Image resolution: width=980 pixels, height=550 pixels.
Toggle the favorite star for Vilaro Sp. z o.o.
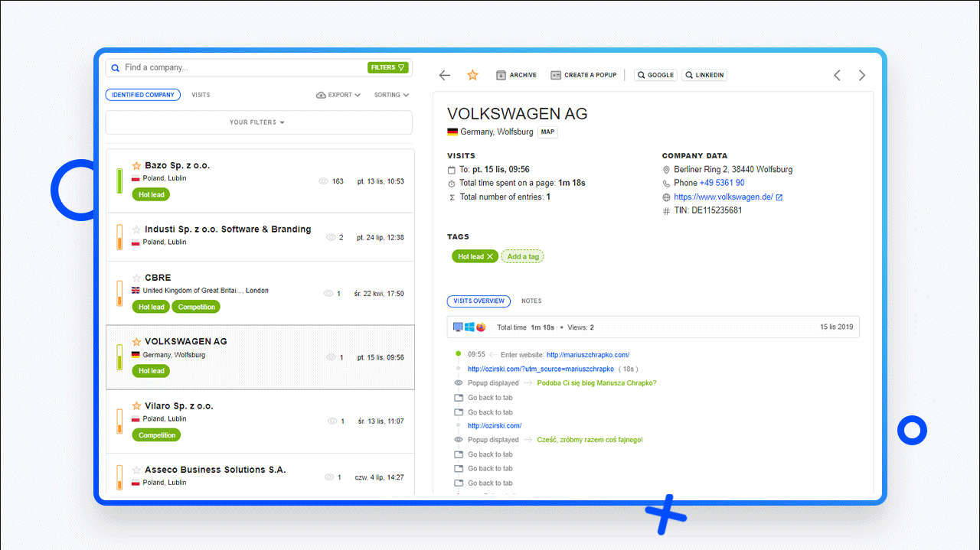pyautogui.click(x=136, y=406)
